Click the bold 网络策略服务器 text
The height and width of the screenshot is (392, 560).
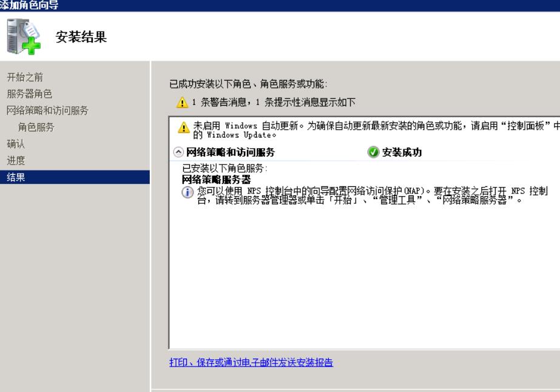point(217,180)
